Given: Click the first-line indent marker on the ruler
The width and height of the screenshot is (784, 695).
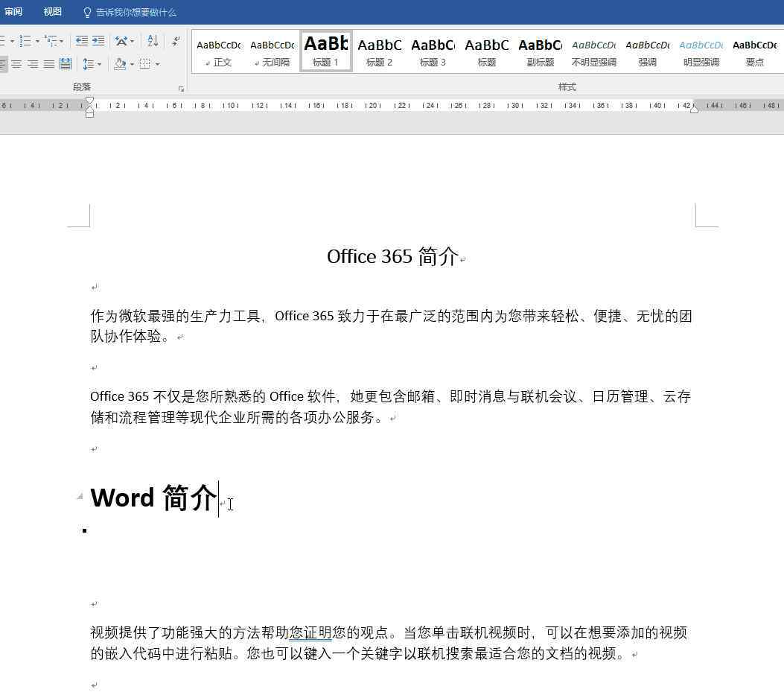Looking at the screenshot, I should tap(89, 101).
